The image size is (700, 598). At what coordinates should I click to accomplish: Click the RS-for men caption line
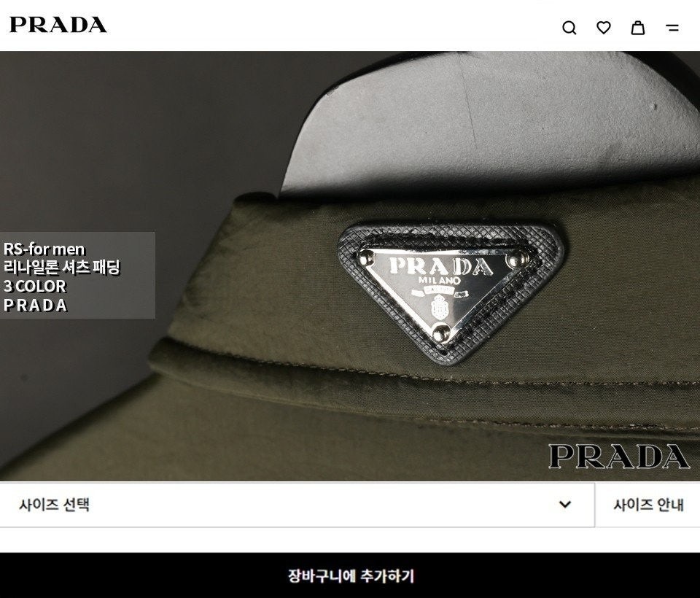(x=44, y=249)
